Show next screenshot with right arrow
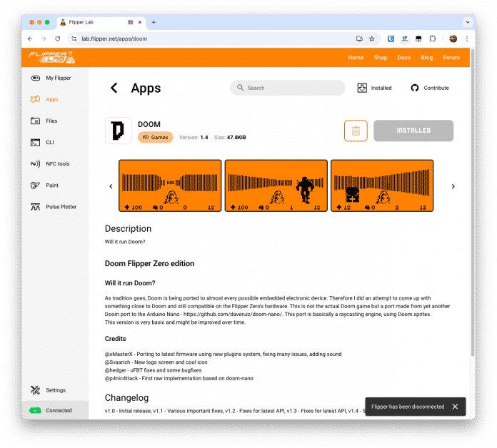Screen dimensions: 497x448 click(453, 186)
